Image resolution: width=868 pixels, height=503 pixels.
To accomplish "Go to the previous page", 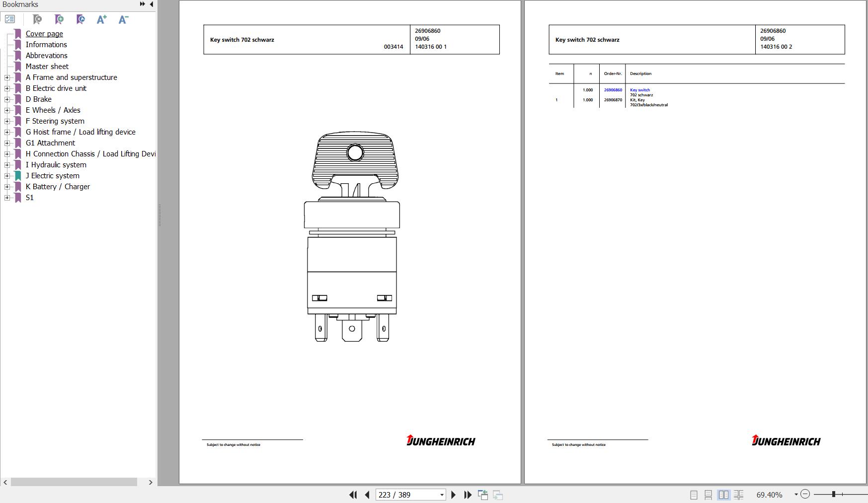I will pos(367,495).
